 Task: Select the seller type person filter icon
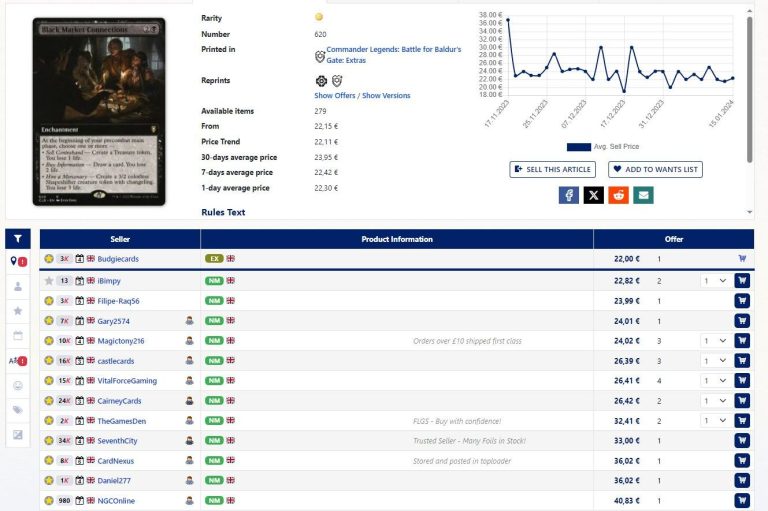pos(18,286)
